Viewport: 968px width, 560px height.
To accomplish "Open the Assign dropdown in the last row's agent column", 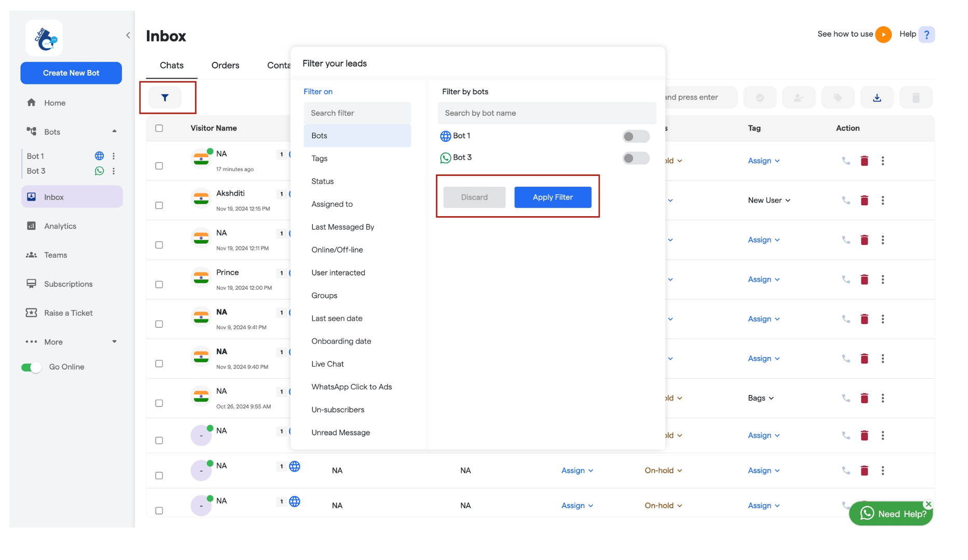I will click(577, 506).
